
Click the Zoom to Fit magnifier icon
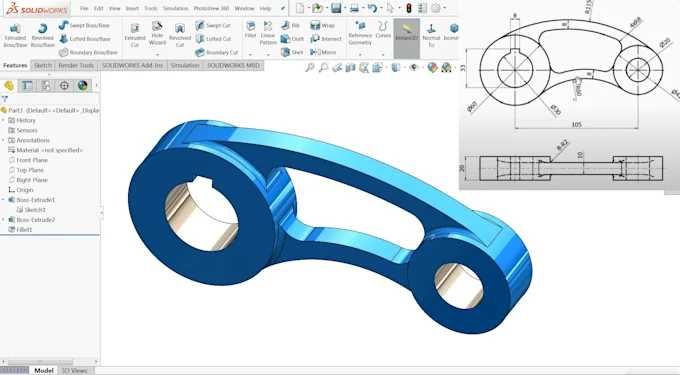click(310, 67)
